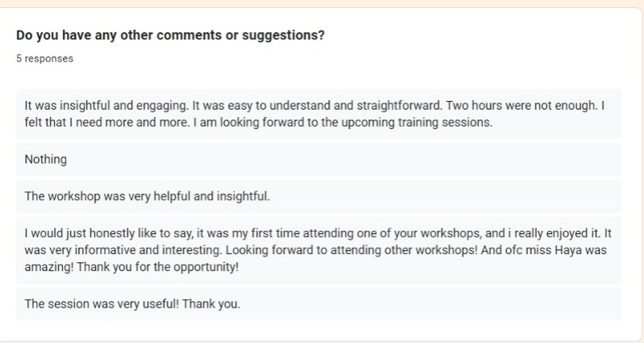Click the word 'suggestions?' in the heading
This screenshot has height=343, width=644.
click(283, 36)
